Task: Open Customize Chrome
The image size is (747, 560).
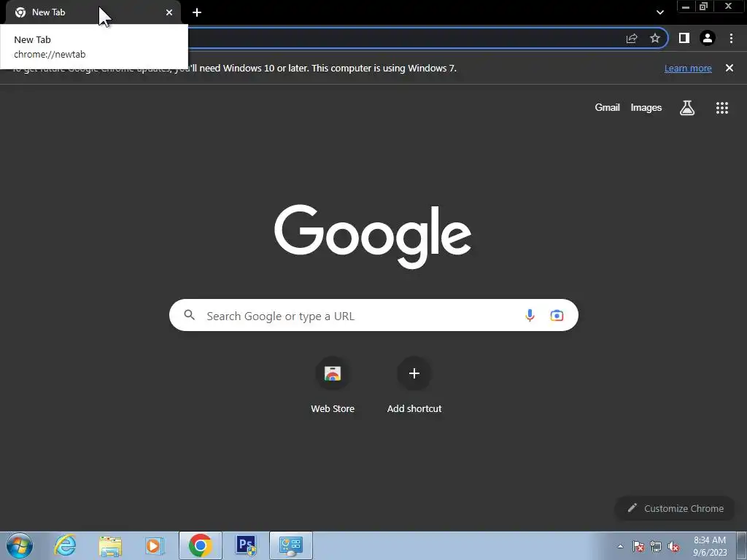Action: click(x=675, y=508)
